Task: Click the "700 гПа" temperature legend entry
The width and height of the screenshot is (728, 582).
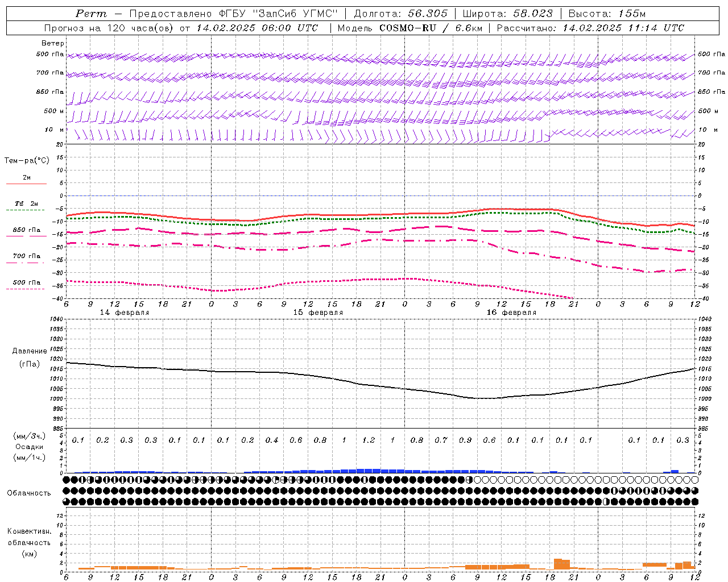Action: click(27, 256)
